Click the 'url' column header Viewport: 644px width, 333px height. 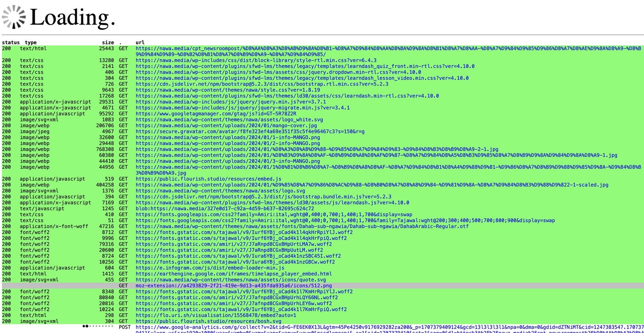pyautogui.click(x=140, y=42)
